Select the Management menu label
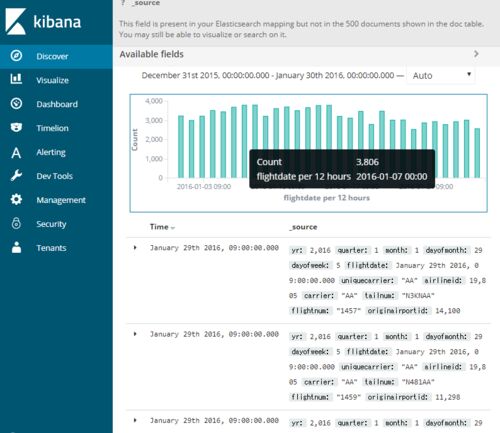This screenshot has height=433, width=500. pos(61,200)
